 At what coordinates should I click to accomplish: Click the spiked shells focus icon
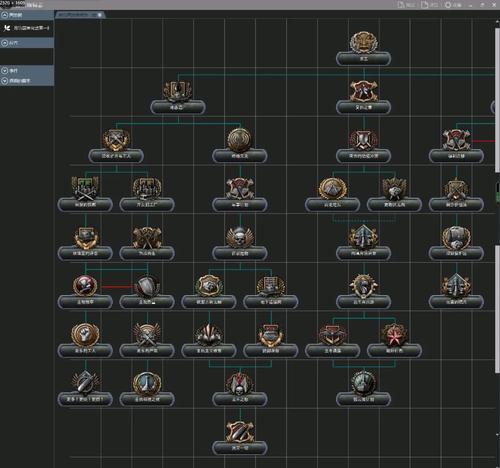click(209, 335)
